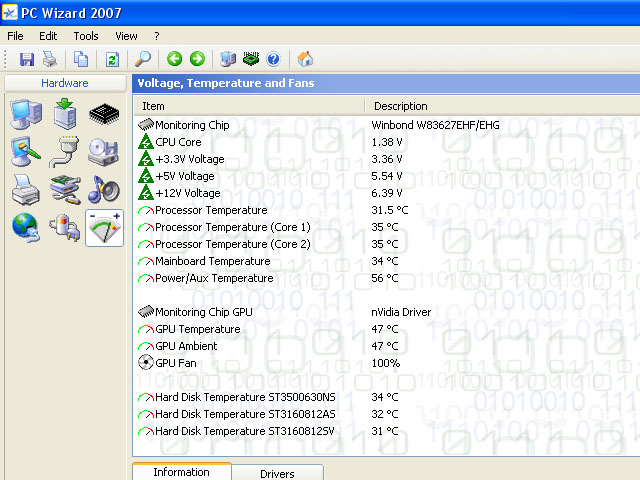
Task: Select the CPU Core row
Action: (x=387, y=142)
